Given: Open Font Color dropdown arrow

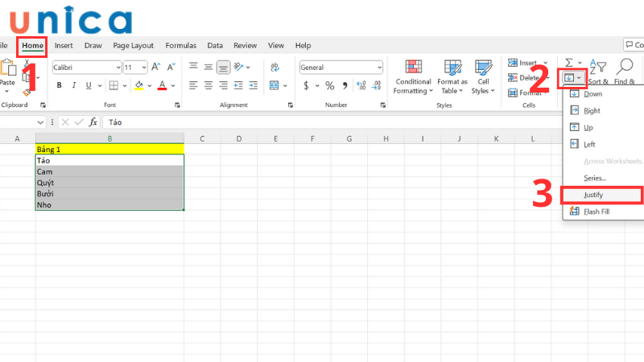Looking at the screenshot, I should (173, 86).
